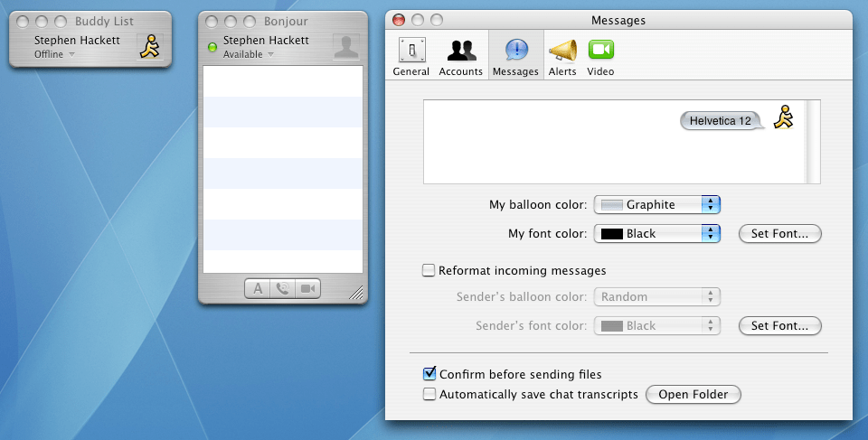Click the Open Folder button
The width and height of the screenshot is (868, 440).
(x=693, y=395)
